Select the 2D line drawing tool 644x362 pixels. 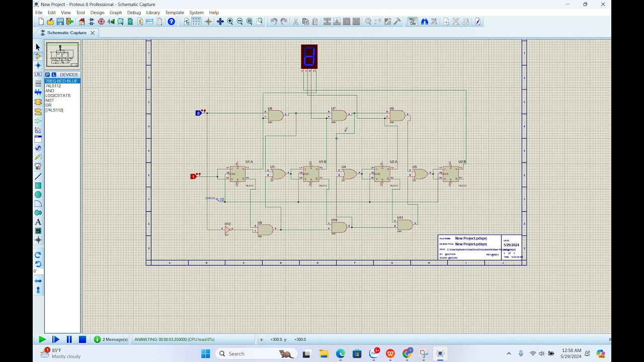click(x=38, y=176)
